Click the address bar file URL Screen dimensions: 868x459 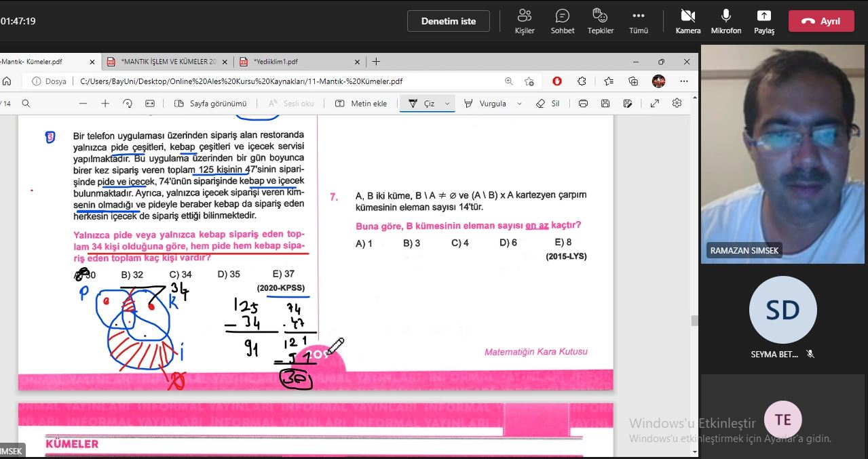click(x=241, y=81)
